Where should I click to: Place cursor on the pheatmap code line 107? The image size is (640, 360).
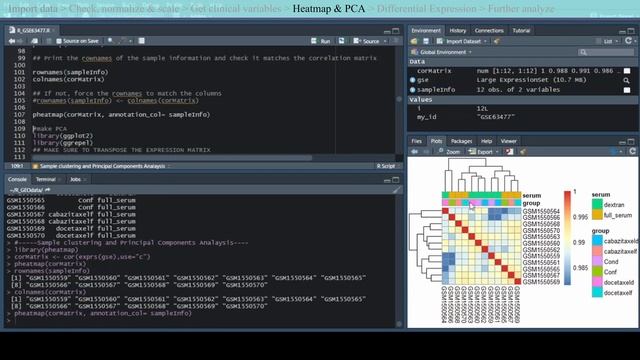tap(121, 115)
